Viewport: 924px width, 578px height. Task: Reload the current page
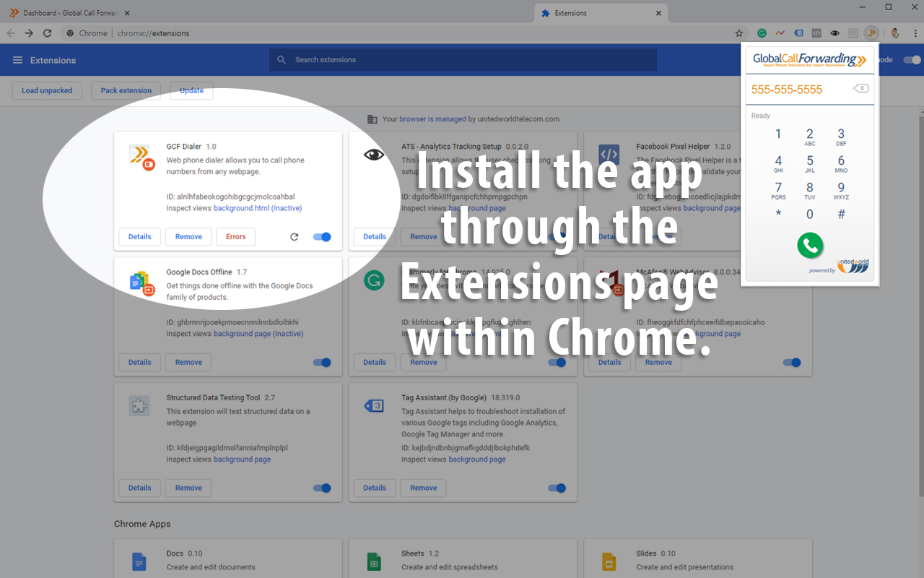point(48,33)
